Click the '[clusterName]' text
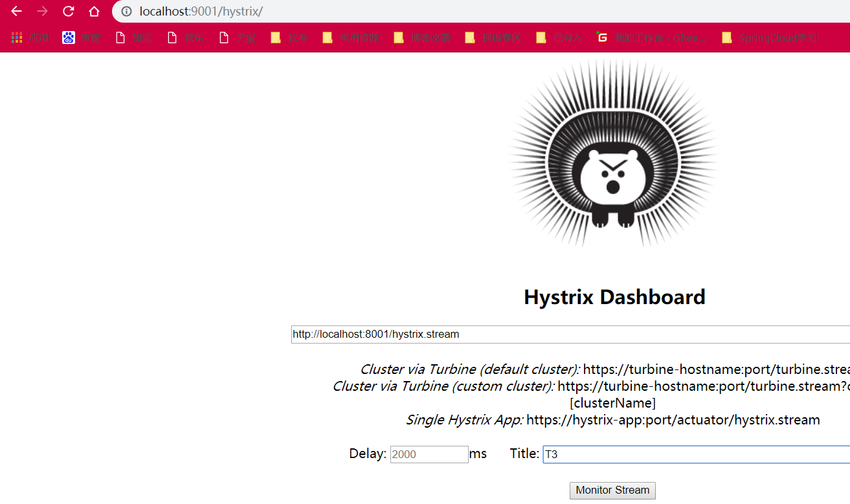850x504 pixels. tap(612, 403)
